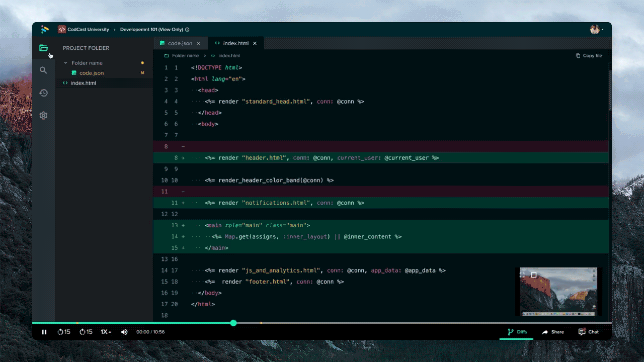Open the Project Folder panel icon
644x362 pixels.
43,48
